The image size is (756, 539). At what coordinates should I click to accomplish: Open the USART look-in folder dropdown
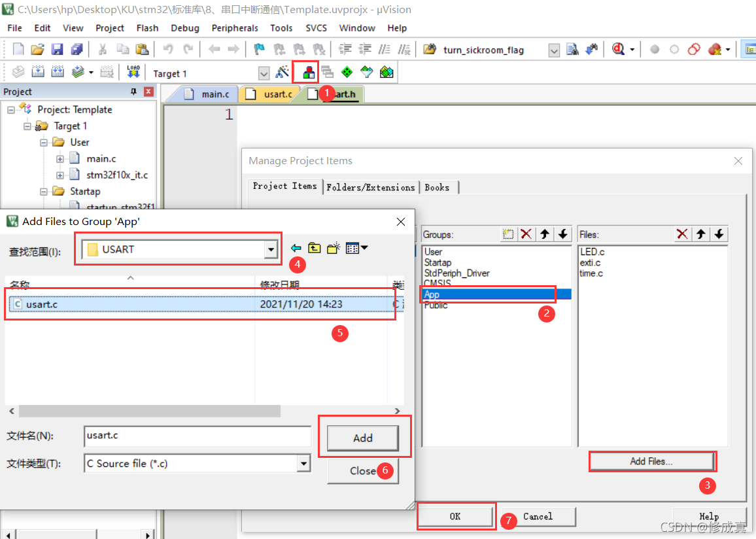[271, 250]
